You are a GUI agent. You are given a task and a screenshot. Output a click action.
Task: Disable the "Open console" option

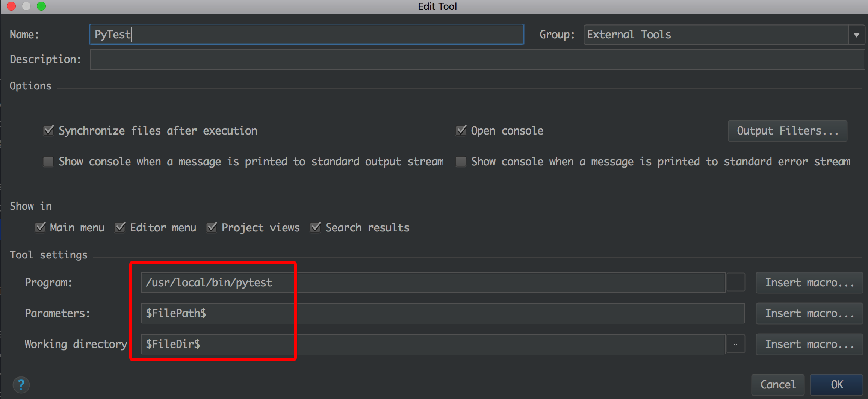461,130
